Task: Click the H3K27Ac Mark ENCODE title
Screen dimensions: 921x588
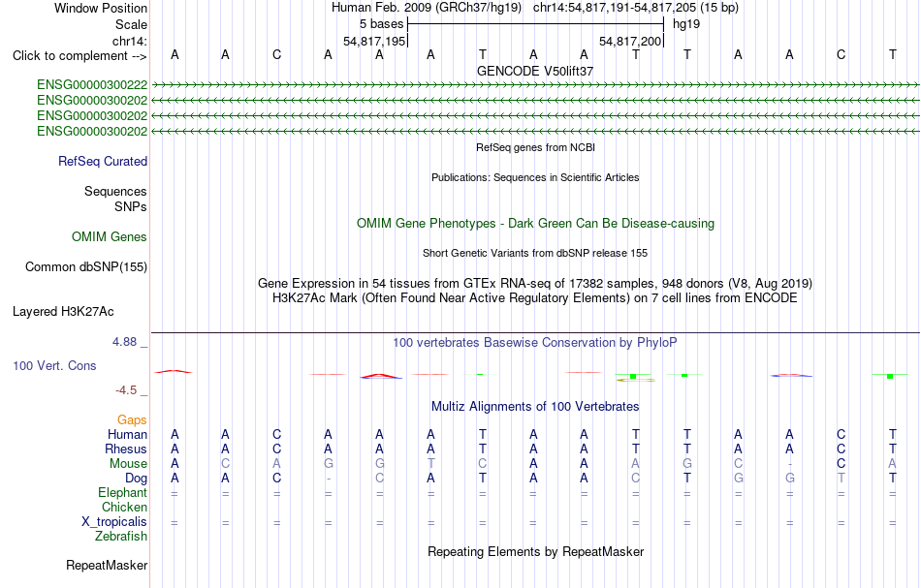Action: coord(535,298)
